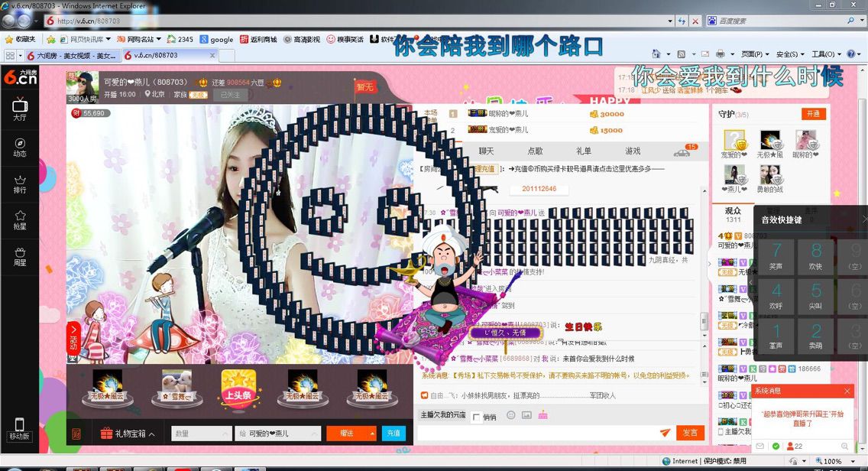
Task: Click the 6.cn logo
Action: (20, 77)
